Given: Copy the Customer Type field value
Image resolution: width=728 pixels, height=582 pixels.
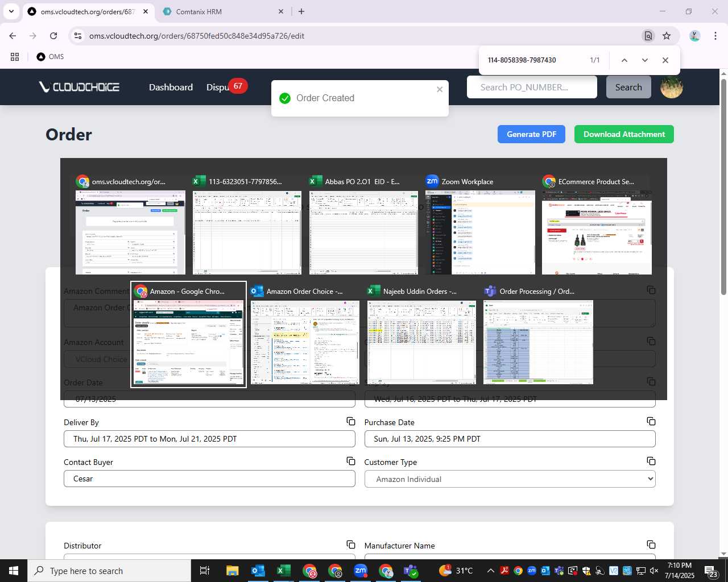Looking at the screenshot, I should point(651,461).
